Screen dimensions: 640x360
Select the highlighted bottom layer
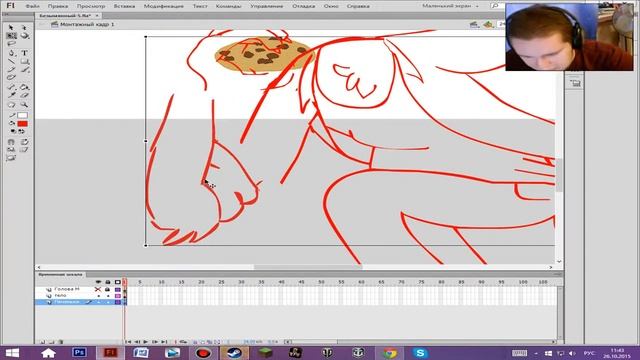(79, 302)
